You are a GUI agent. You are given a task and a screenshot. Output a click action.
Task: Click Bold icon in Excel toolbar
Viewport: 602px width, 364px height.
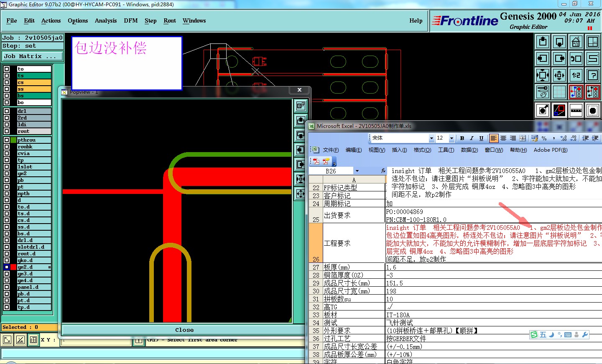pyautogui.click(x=462, y=138)
